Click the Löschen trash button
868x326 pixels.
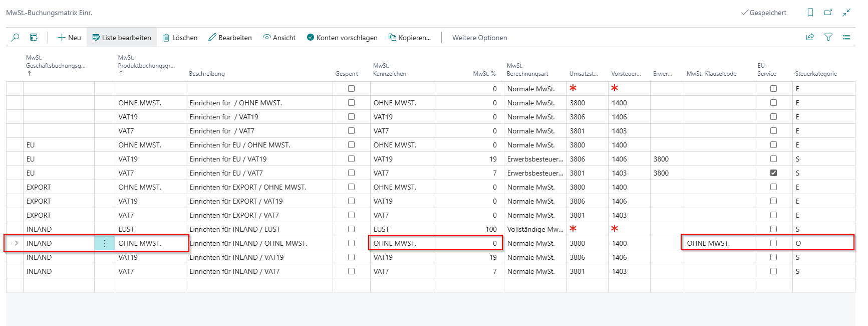click(x=180, y=38)
